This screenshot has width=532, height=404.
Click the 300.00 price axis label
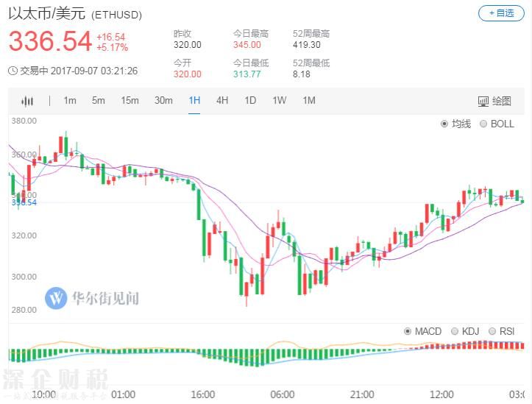coord(24,277)
